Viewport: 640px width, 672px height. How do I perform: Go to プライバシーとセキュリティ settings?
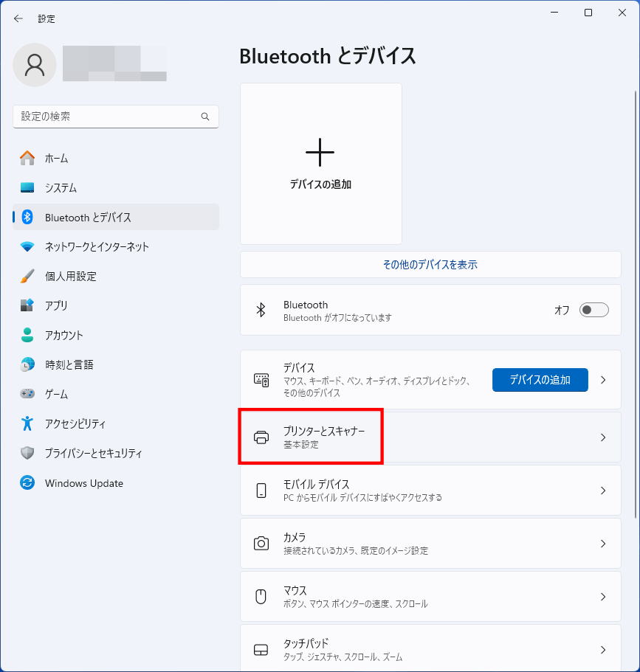93,454
